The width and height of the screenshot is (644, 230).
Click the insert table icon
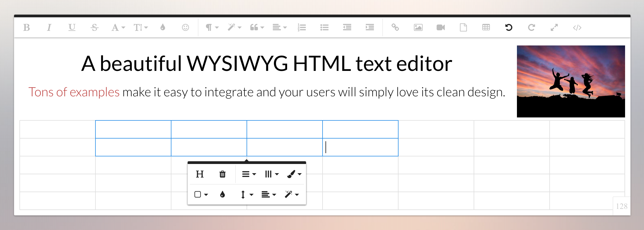tap(486, 27)
